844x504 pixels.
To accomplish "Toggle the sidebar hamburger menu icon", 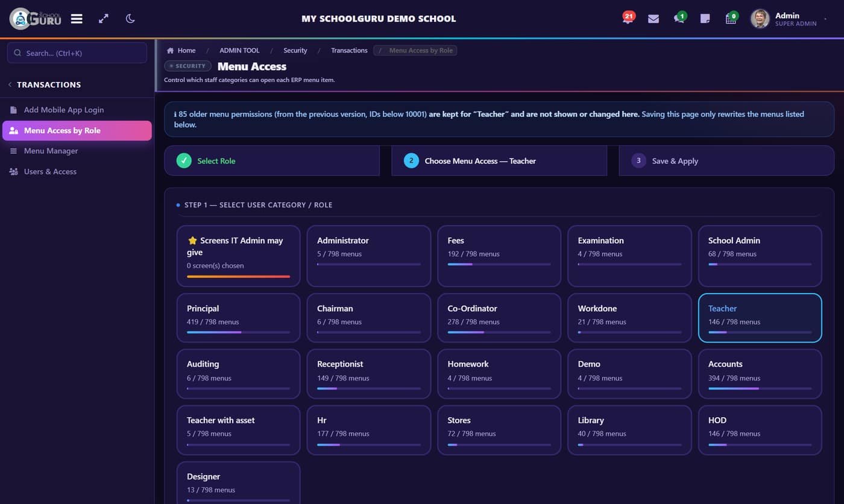I will tap(77, 19).
